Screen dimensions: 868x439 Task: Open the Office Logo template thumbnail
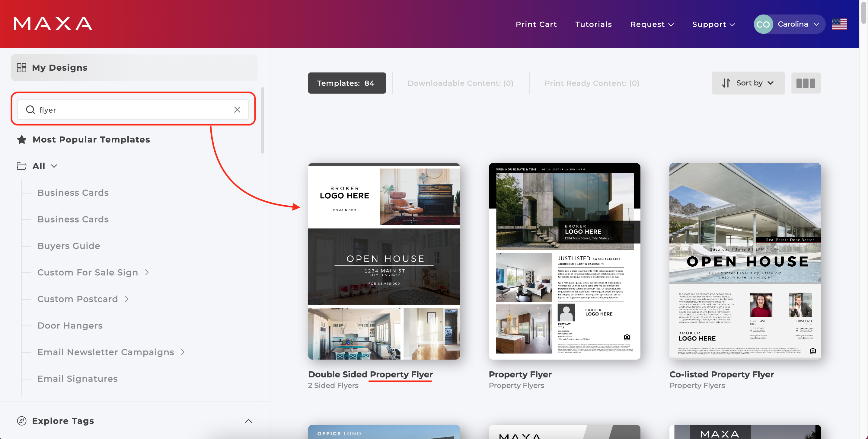pos(384,432)
